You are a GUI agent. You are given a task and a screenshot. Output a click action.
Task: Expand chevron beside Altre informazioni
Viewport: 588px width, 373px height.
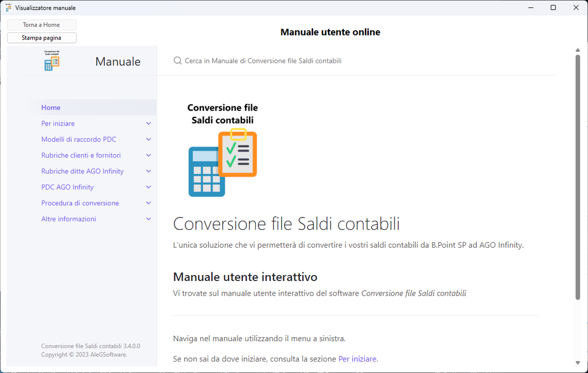pyautogui.click(x=148, y=219)
